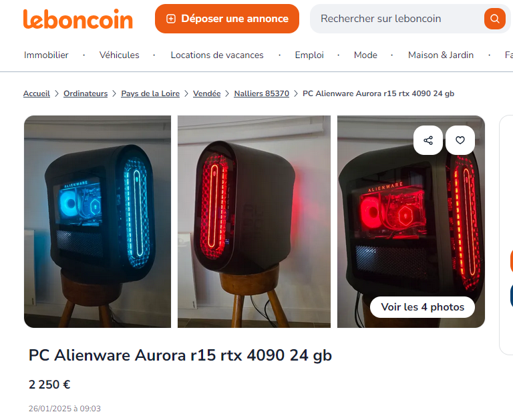Click the Nalliers 85370 breadcrumb link

tap(261, 93)
